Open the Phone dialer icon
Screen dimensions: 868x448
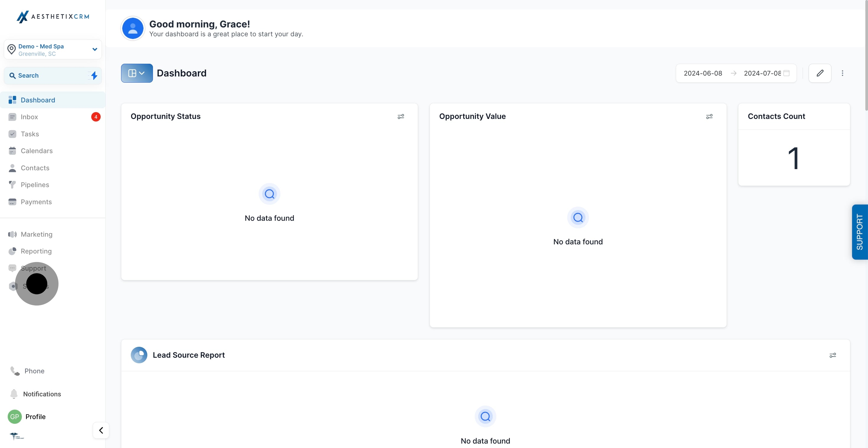(15, 371)
